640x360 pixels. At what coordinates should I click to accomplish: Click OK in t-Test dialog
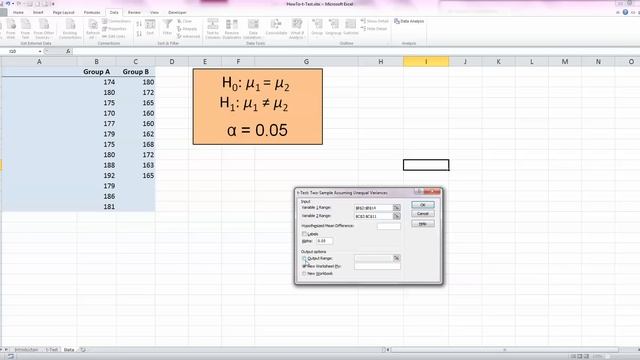(x=423, y=205)
